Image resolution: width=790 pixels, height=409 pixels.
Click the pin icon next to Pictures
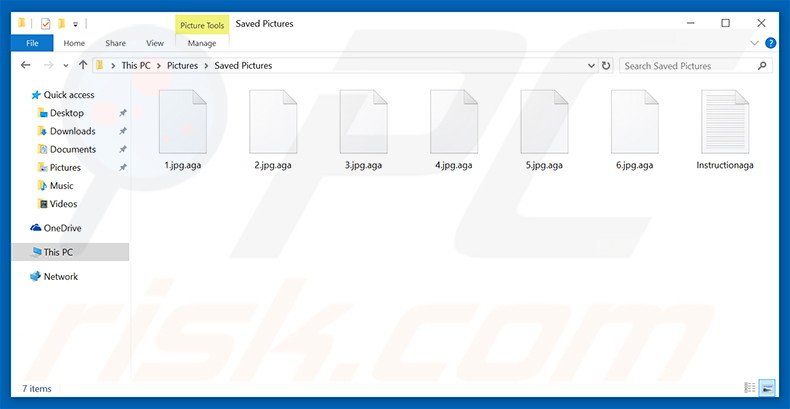click(x=122, y=168)
